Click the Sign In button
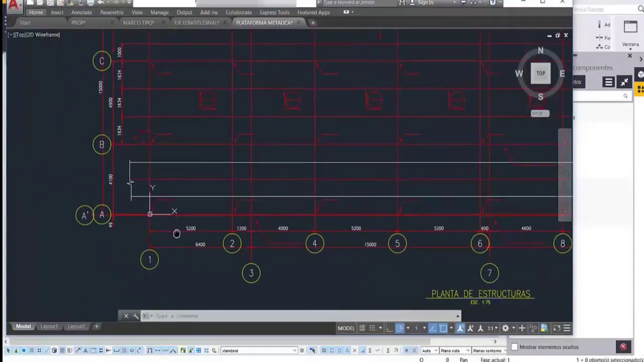This screenshot has height=362, width=644. click(x=425, y=3)
